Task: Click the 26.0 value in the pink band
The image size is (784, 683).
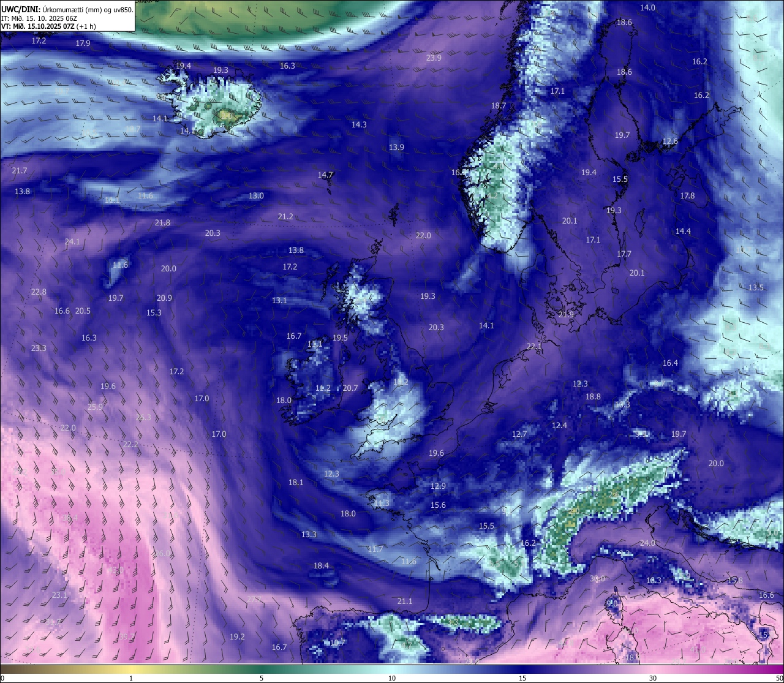Action: [162, 553]
